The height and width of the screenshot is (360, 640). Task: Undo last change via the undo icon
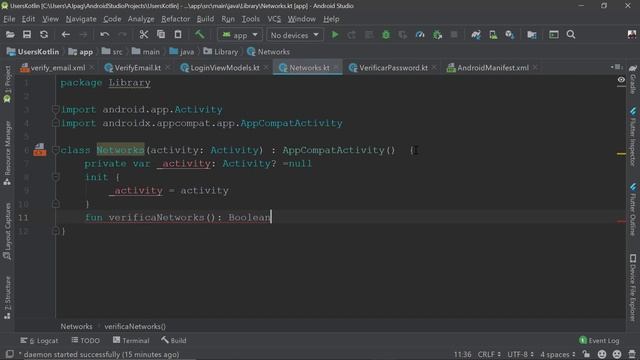click(104, 35)
